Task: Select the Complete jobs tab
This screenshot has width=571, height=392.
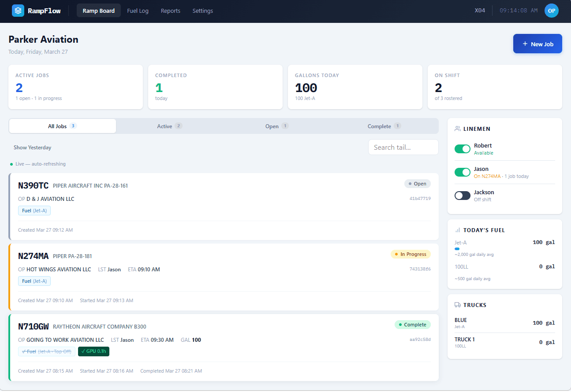Action: 384,126
